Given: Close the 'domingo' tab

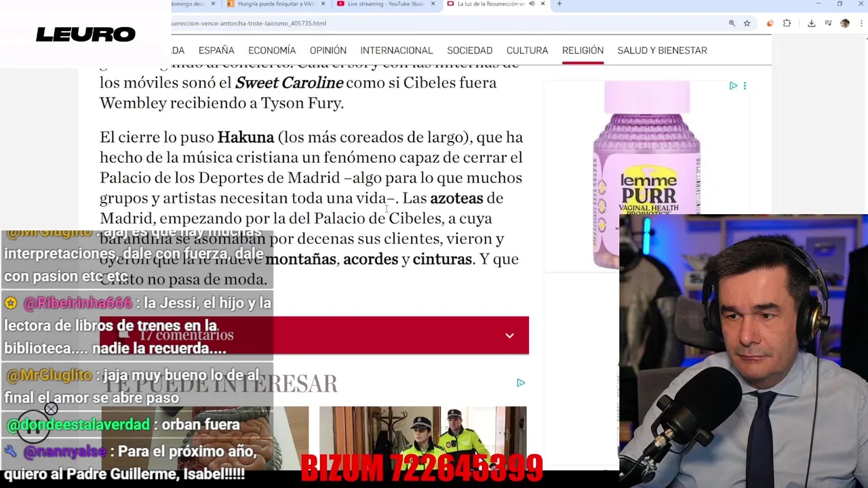Looking at the screenshot, I should (x=213, y=4).
